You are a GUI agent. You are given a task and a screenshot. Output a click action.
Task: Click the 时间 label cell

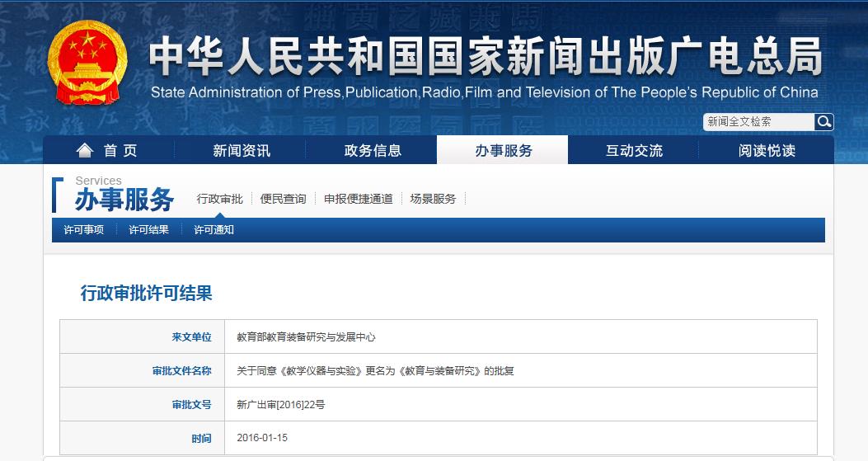point(143,438)
